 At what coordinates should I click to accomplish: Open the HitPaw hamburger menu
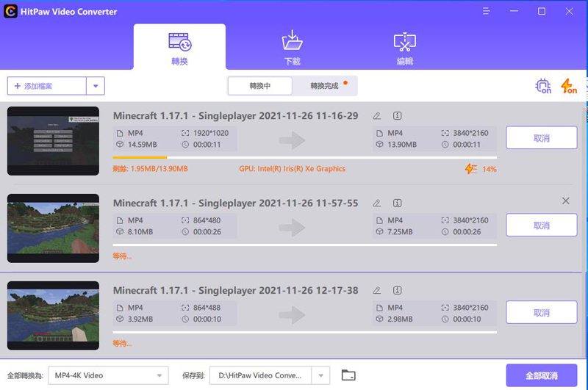point(487,11)
